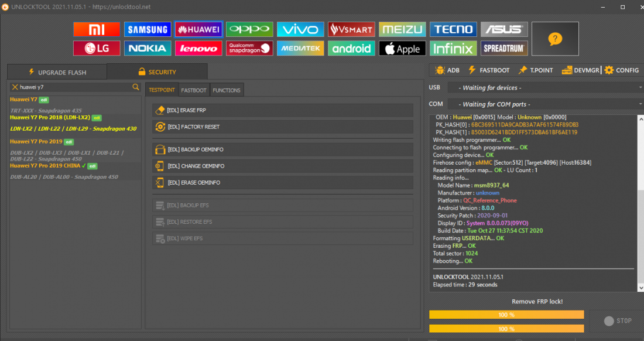Select the MediaTek icon
Screen dimensions: 644x341
(300, 49)
